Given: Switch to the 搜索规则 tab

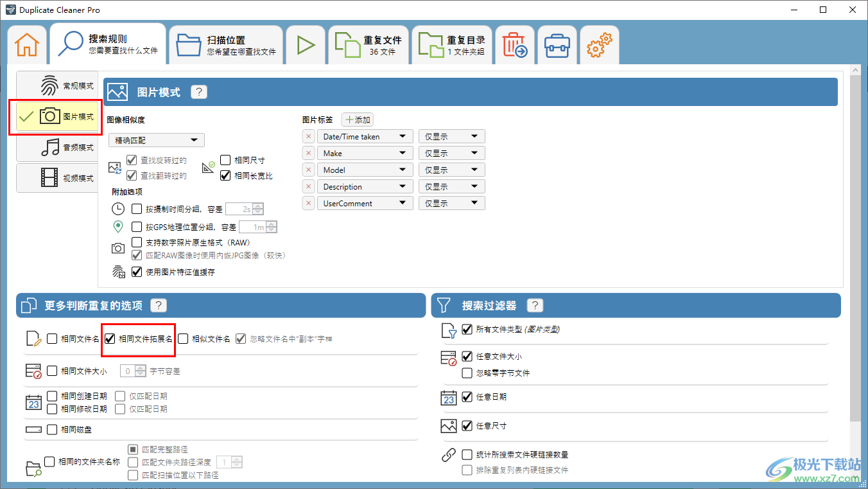Looking at the screenshot, I should tap(108, 44).
